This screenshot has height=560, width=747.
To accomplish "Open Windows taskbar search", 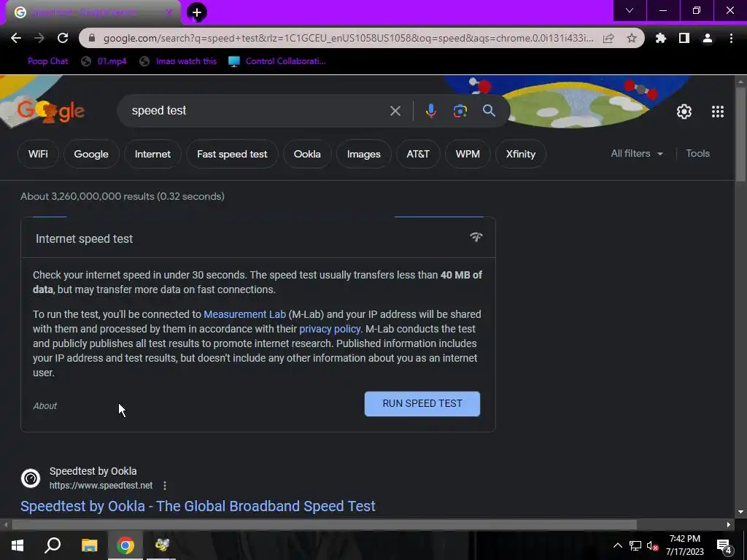I will pos(53,545).
